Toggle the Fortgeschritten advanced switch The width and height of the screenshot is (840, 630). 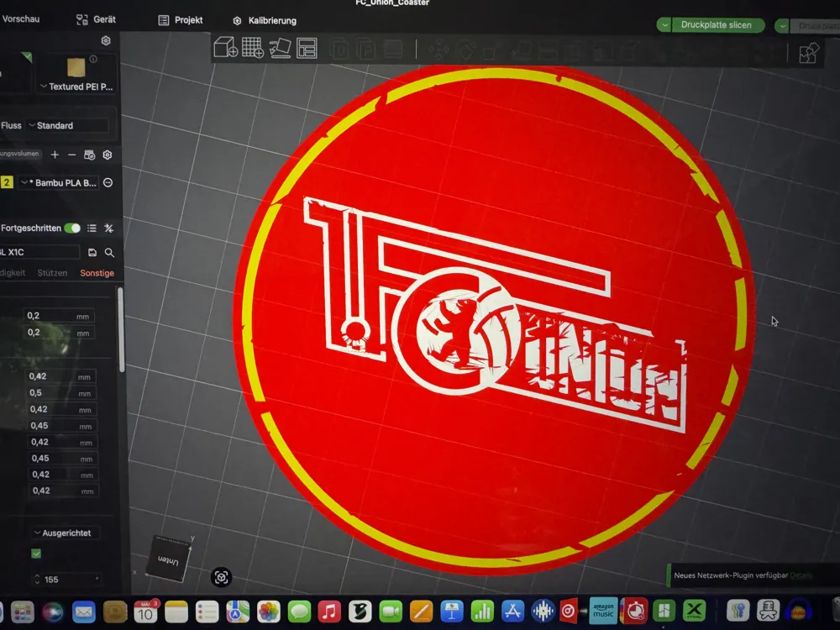pyautogui.click(x=72, y=228)
